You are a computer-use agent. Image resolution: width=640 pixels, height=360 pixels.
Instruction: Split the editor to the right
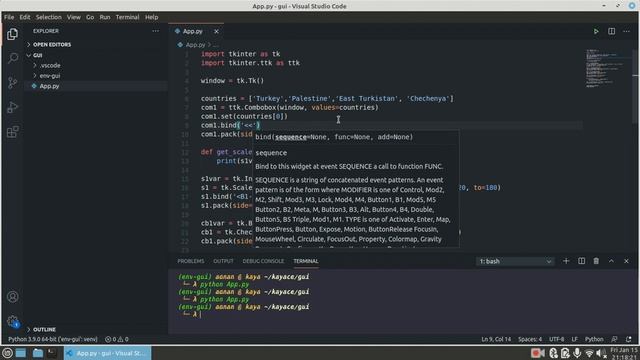click(x=611, y=31)
